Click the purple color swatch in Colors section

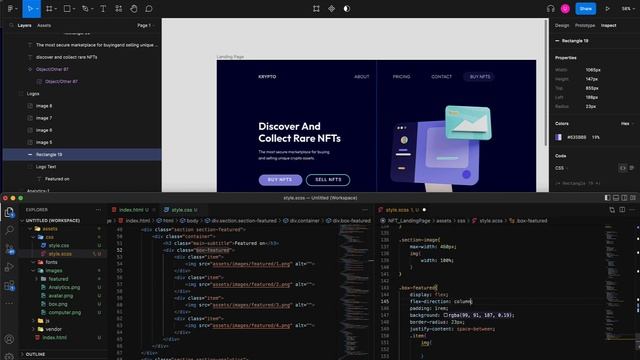click(559, 137)
